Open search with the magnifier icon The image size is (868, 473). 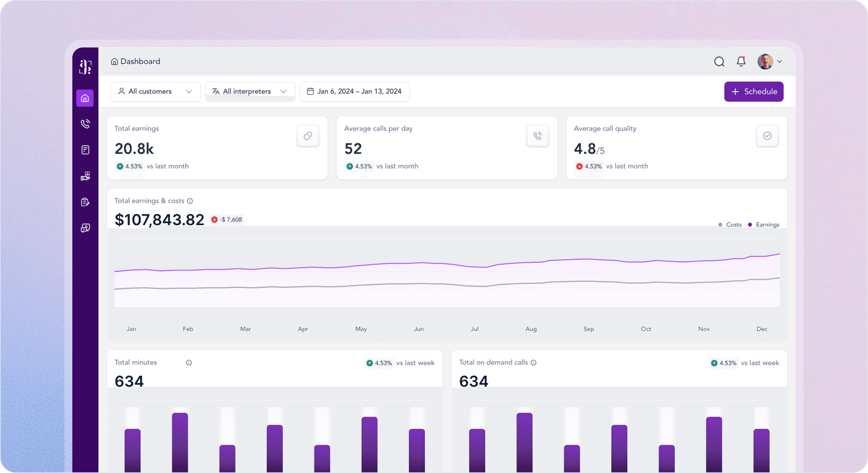pos(719,62)
